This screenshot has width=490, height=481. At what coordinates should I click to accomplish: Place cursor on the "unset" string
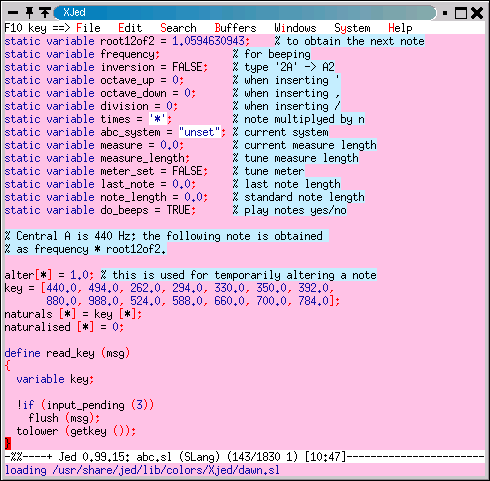(x=199, y=132)
